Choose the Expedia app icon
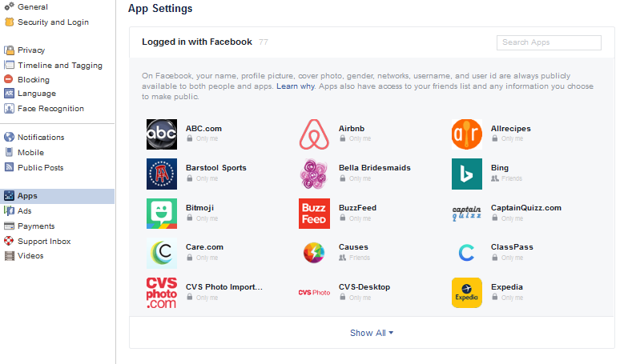 (x=467, y=293)
